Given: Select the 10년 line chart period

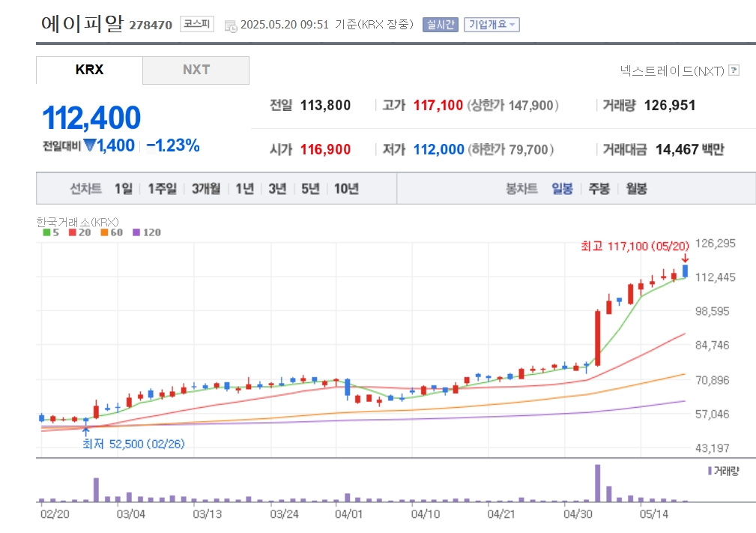Looking at the screenshot, I should coord(346,189).
